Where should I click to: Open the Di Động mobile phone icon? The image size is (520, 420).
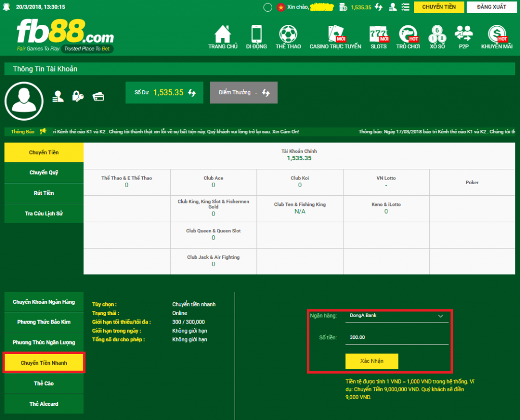256,34
